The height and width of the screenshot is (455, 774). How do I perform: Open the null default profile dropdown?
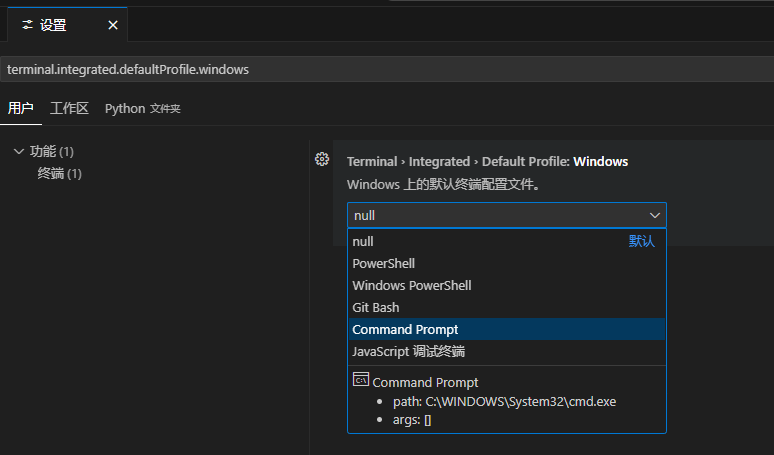pos(507,215)
